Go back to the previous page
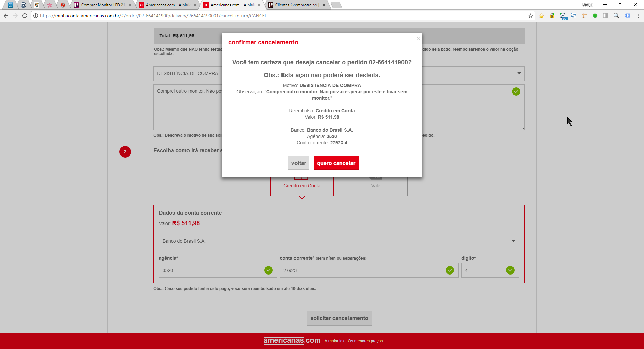This screenshot has height=349, width=644. (x=6, y=16)
